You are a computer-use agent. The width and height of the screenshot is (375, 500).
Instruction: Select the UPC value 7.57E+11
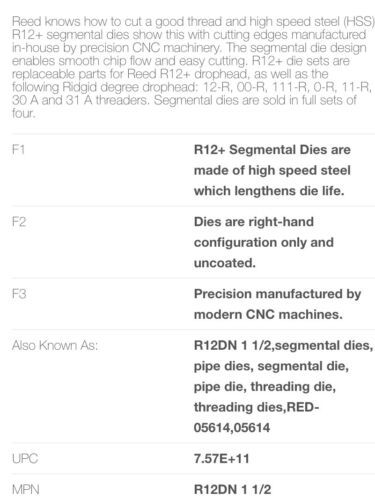pos(221,459)
